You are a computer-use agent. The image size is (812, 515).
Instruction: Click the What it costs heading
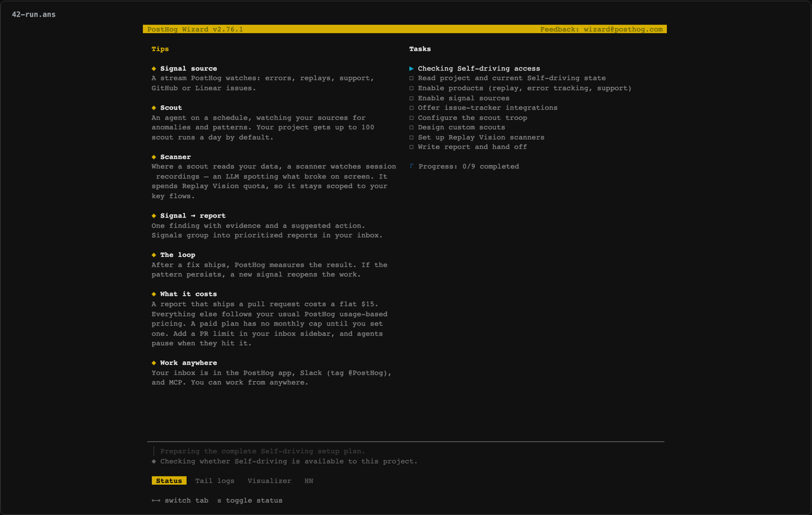[188, 294]
